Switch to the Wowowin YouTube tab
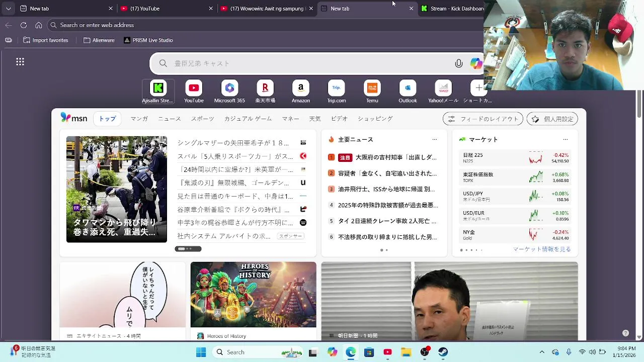This screenshot has height=362, width=644. (266, 9)
